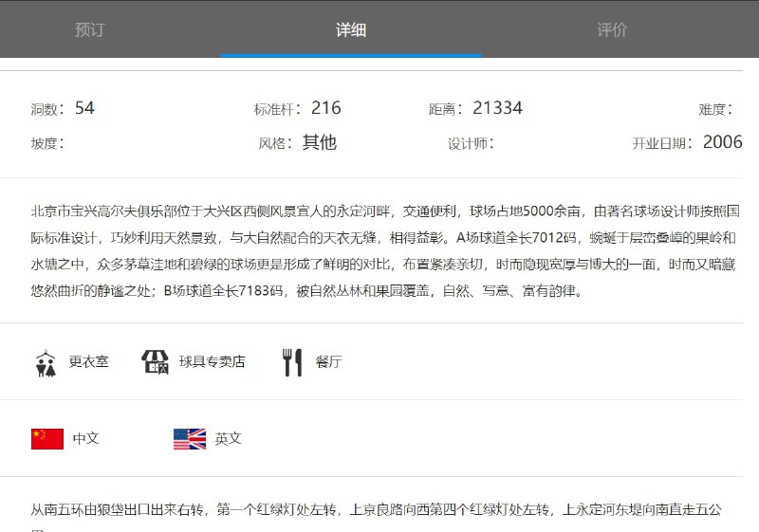Click the English US-UK flag icon

coord(190,439)
